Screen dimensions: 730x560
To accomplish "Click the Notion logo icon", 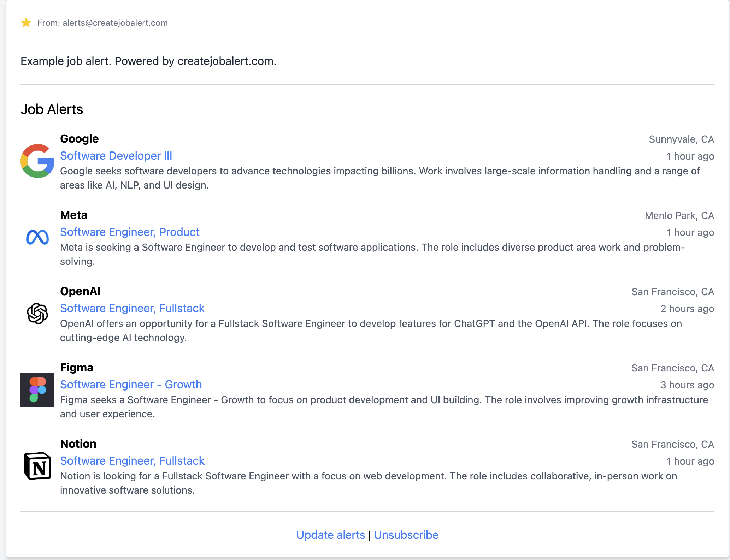I will [x=37, y=466].
